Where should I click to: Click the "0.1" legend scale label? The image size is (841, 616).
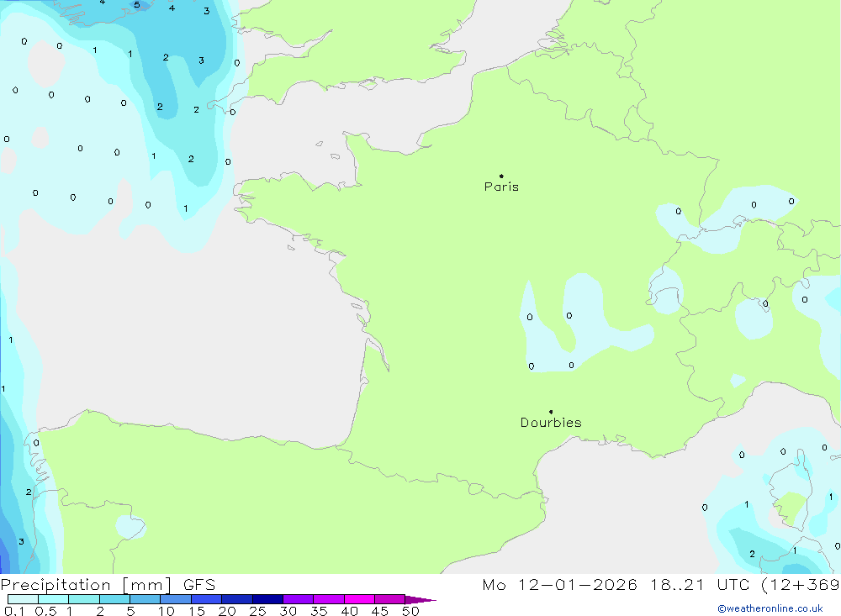click(14, 611)
